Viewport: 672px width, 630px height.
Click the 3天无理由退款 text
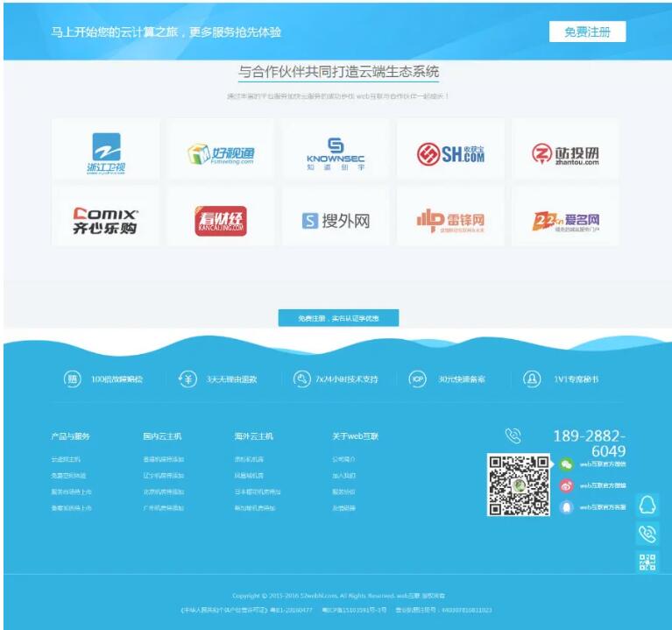pyautogui.click(x=231, y=379)
